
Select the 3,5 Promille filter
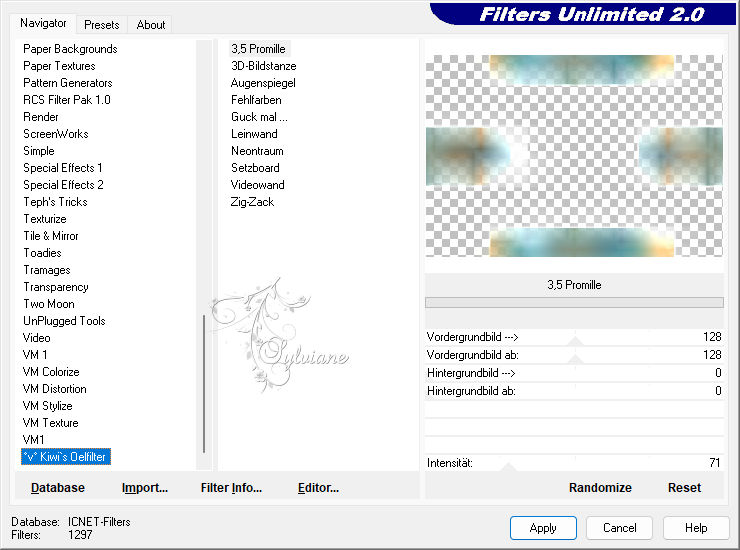[259, 49]
